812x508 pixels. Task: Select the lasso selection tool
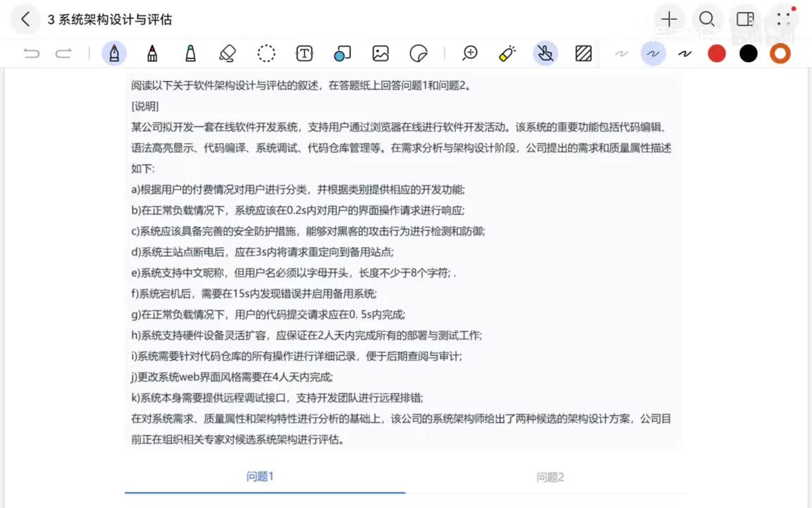pyautogui.click(x=266, y=54)
